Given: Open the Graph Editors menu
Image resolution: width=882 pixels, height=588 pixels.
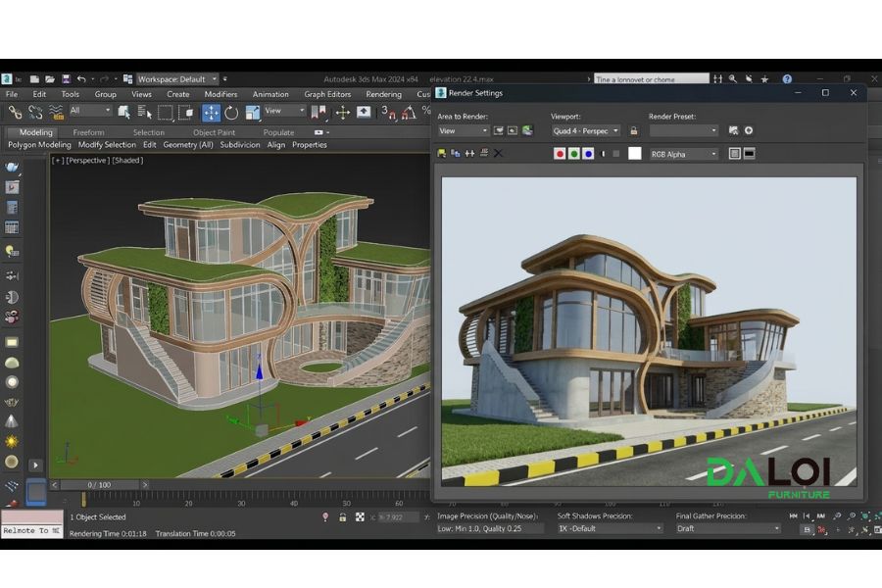Looking at the screenshot, I should pos(327,94).
